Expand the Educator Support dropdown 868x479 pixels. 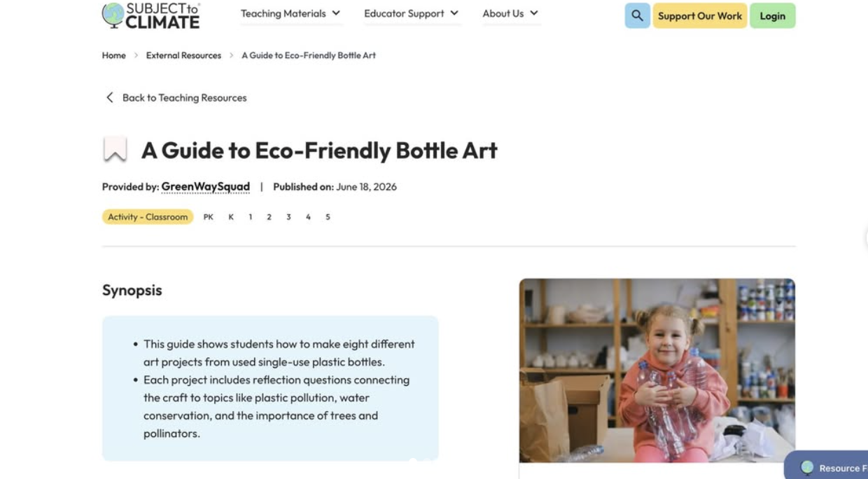pos(412,13)
